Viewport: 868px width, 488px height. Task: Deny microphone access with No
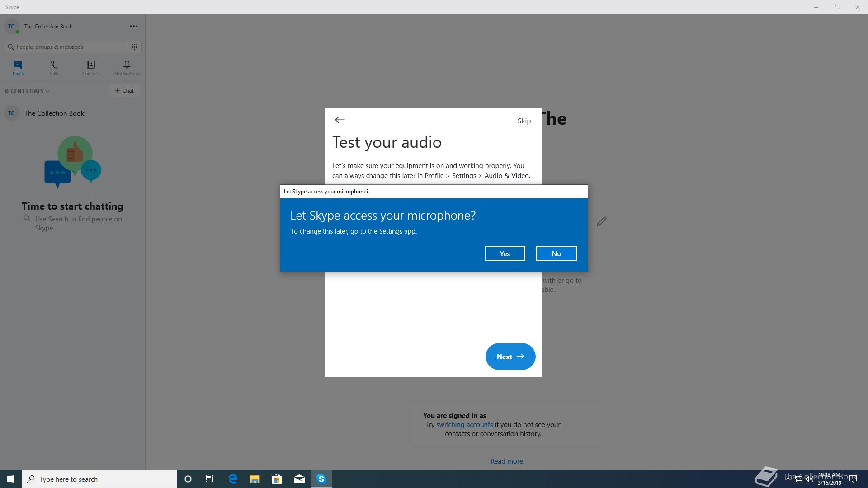[556, 253]
